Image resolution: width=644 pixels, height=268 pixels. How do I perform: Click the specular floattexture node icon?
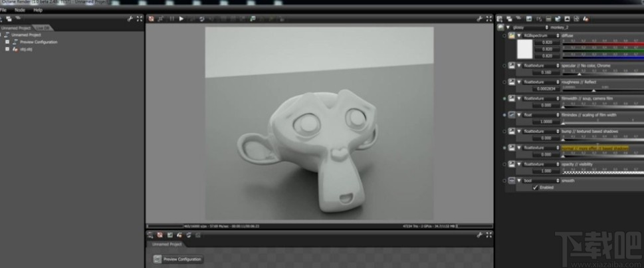(512, 66)
